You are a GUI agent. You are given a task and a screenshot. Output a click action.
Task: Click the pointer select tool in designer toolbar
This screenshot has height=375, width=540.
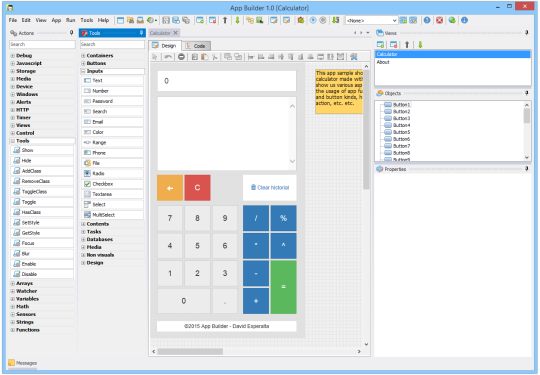tap(155, 57)
